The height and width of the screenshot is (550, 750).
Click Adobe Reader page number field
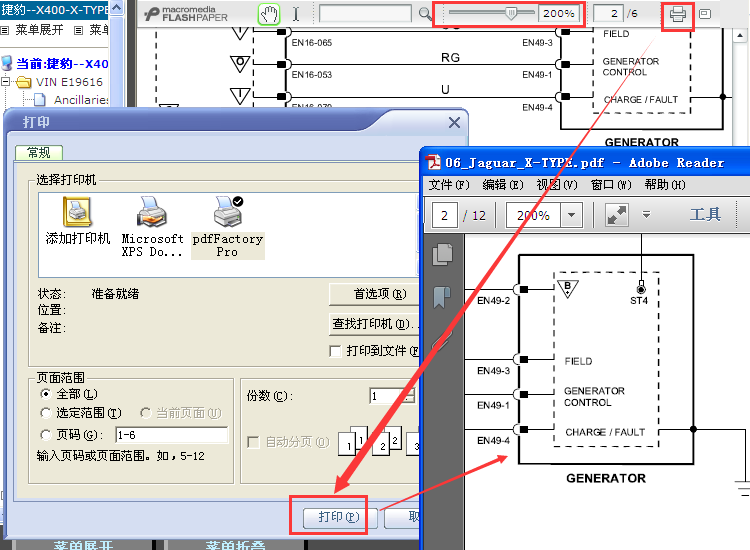[x=444, y=215]
